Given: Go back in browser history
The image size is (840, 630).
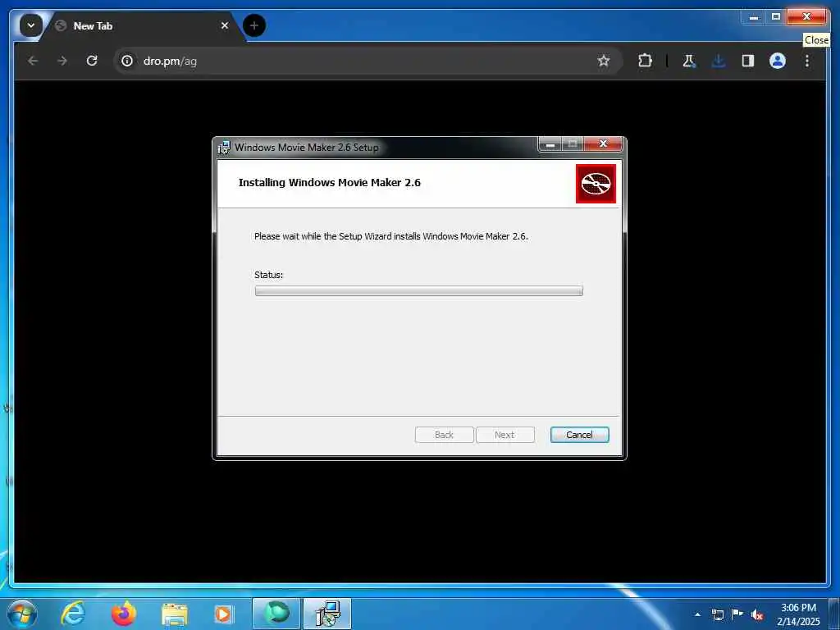Looking at the screenshot, I should pyautogui.click(x=33, y=61).
